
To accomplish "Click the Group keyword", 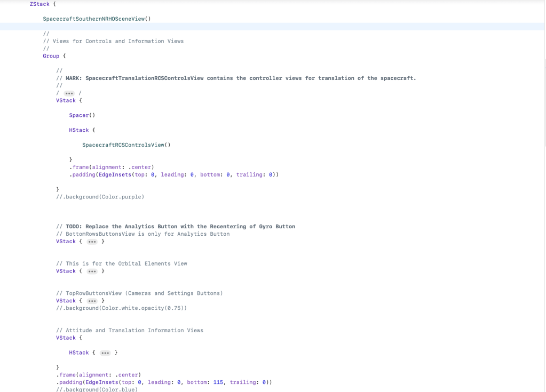I will 51,56.
